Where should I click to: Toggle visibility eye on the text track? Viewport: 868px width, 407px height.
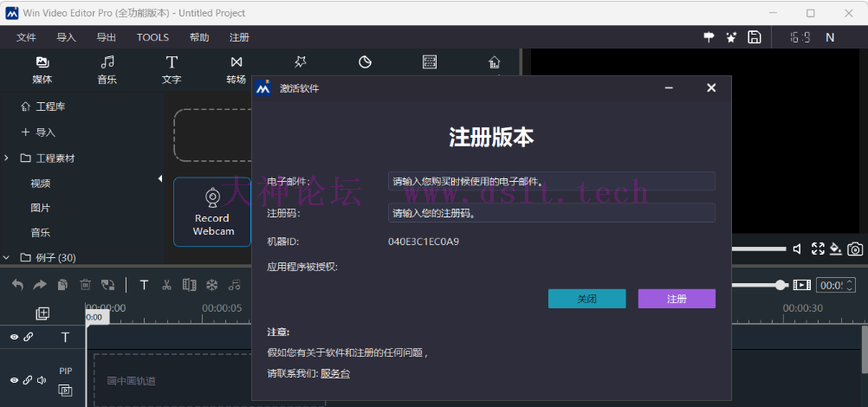coord(14,337)
